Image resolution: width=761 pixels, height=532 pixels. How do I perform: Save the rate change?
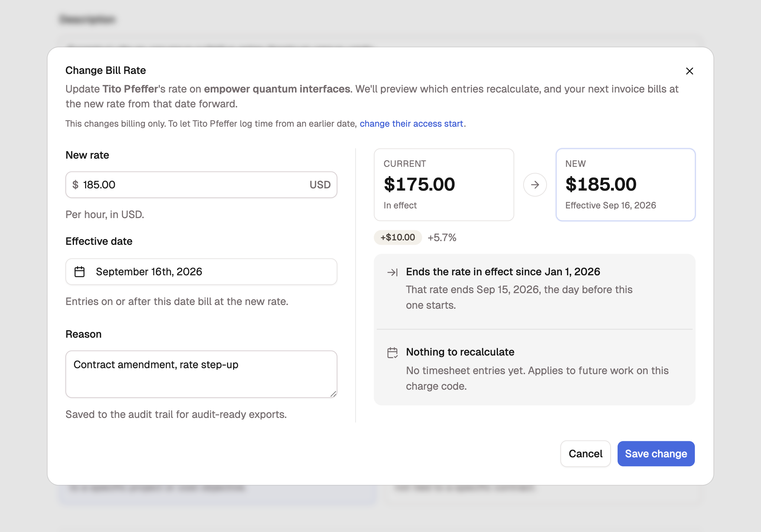tap(656, 454)
